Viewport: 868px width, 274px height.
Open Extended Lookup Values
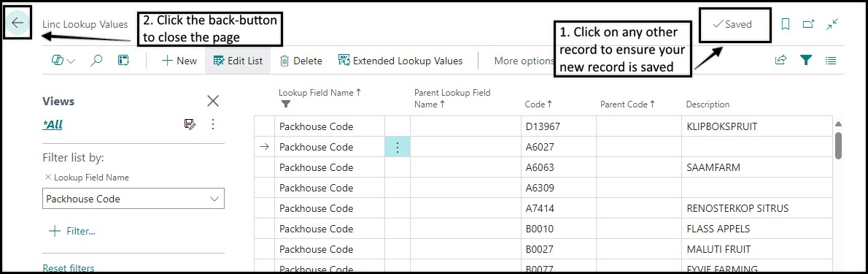point(400,61)
